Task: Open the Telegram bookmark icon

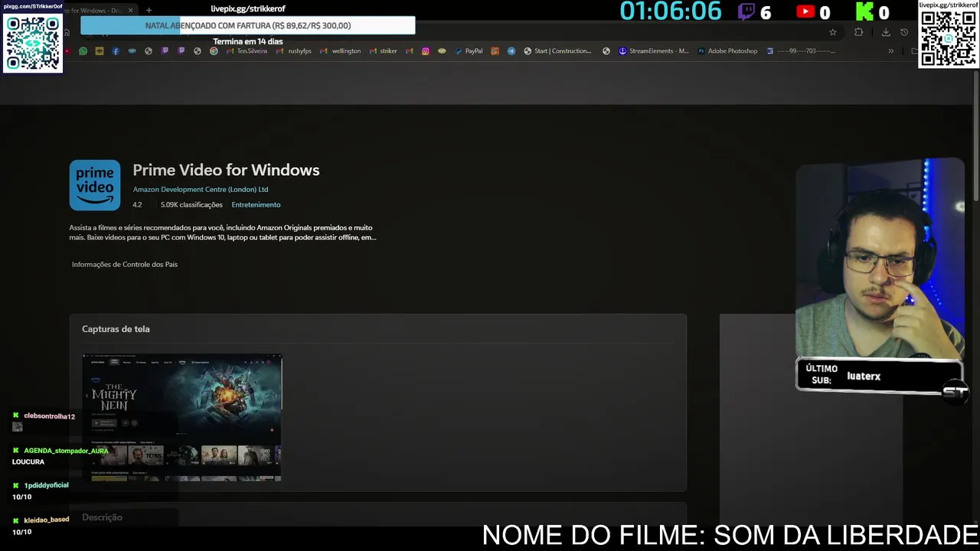Action: click(x=511, y=51)
